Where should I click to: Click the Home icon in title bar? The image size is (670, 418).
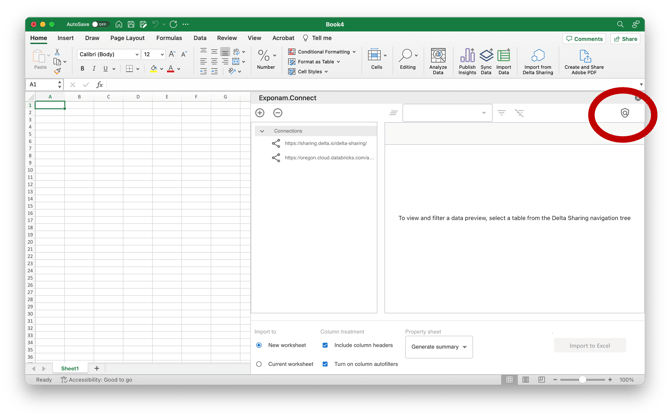pos(119,24)
